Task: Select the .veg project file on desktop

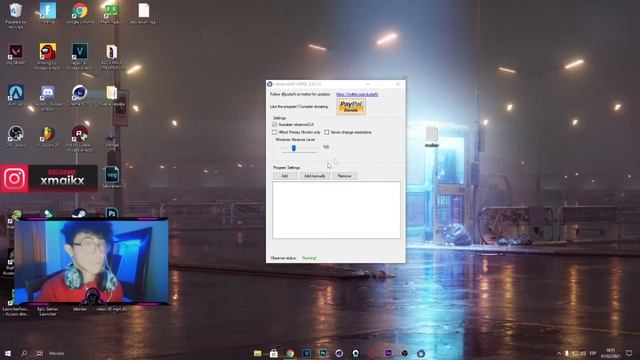Action: [112, 176]
